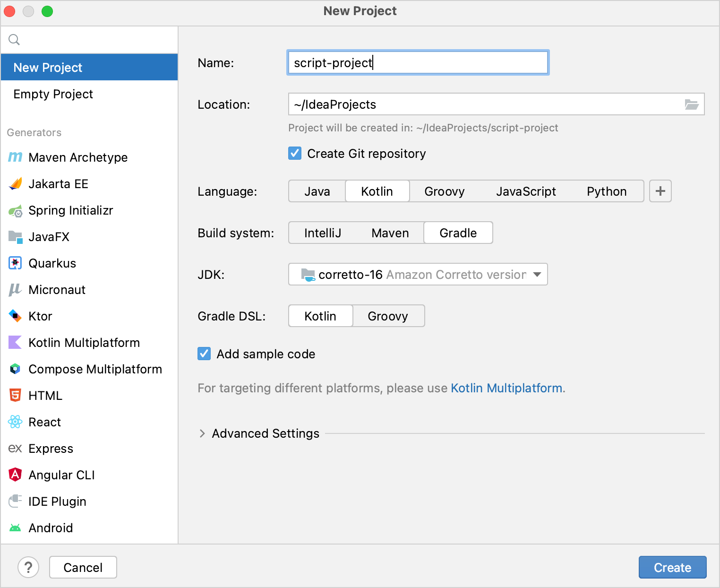The width and height of the screenshot is (720, 588).
Task: Click the Angular CLI icon
Action: (x=15, y=475)
